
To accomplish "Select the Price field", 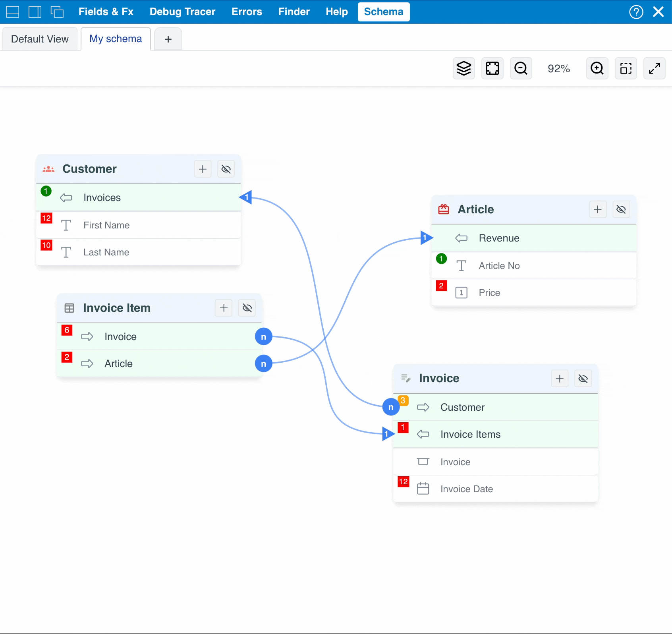I will pyautogui.click(x=534, y=293).
